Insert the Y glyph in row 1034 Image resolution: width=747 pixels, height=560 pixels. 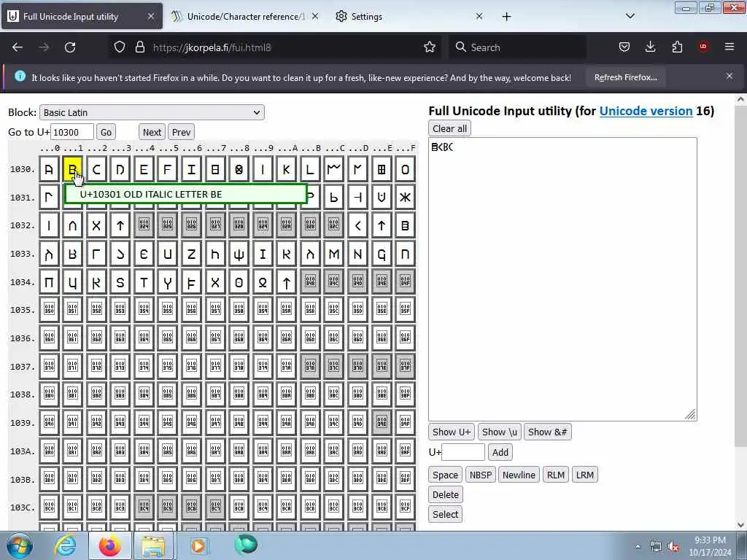coord(168,282)
